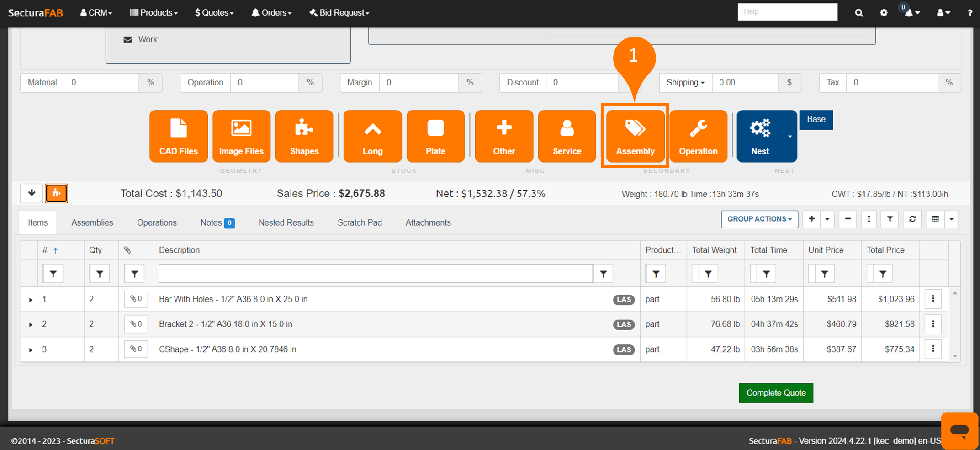Screen dimensions: 980x450
Task: Open the Group Actions dropdown
Action: click(x=759, y=219)
